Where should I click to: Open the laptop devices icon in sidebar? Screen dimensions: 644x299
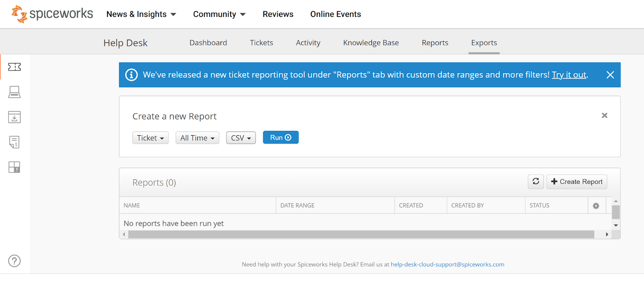[x=14, y=92]
